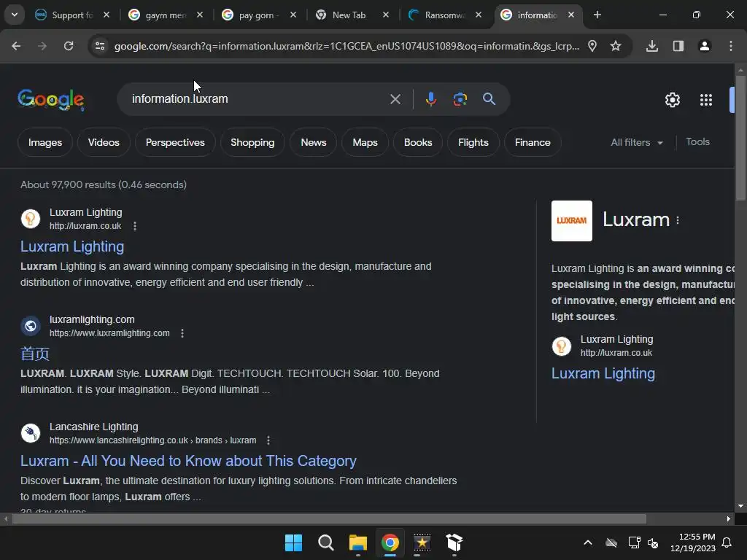This screenshot has height=560, width=747.
Task: Open Google apps grid
Action: [x=706, y=99]
